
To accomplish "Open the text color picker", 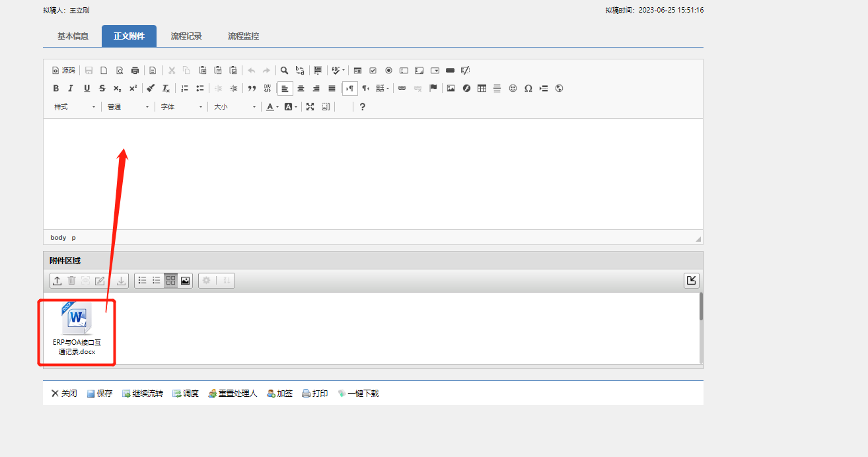I will click(272, 106).
